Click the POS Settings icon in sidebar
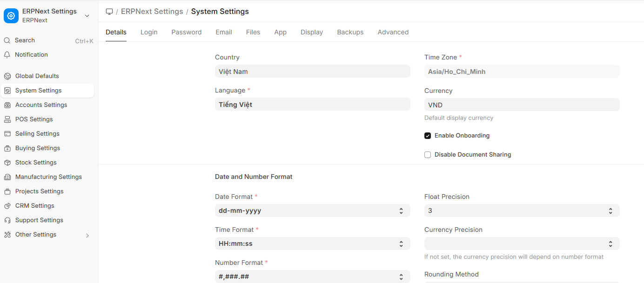The width and height of the screenshot is (644, 283). [x=7, y=119]
